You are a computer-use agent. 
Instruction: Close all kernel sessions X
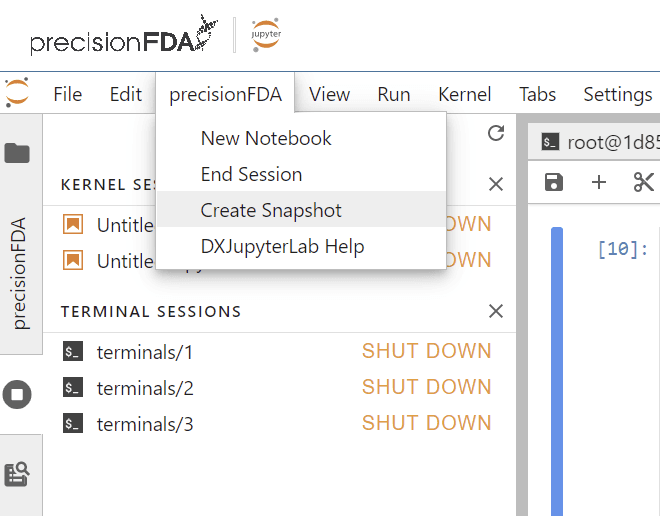tap(495, 184)
